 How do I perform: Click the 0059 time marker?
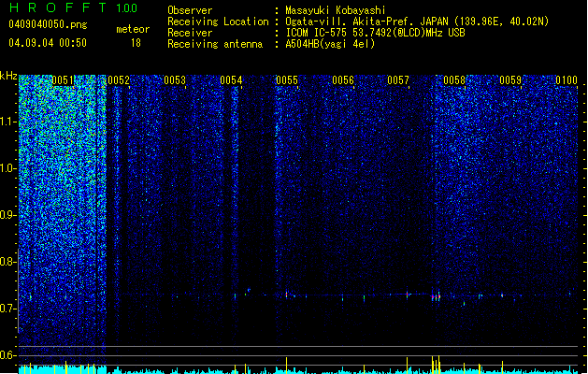510,80
